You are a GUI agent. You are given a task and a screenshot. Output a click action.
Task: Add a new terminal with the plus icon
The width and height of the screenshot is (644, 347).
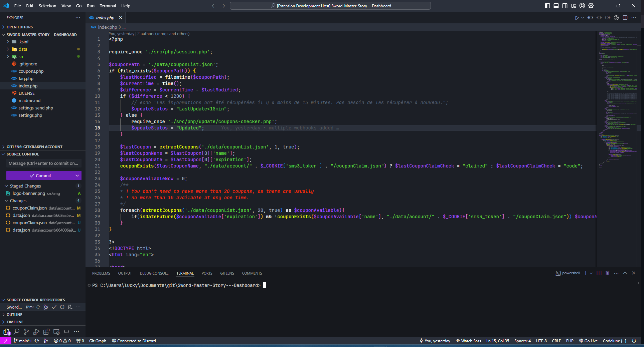click(x=586, y=273)
